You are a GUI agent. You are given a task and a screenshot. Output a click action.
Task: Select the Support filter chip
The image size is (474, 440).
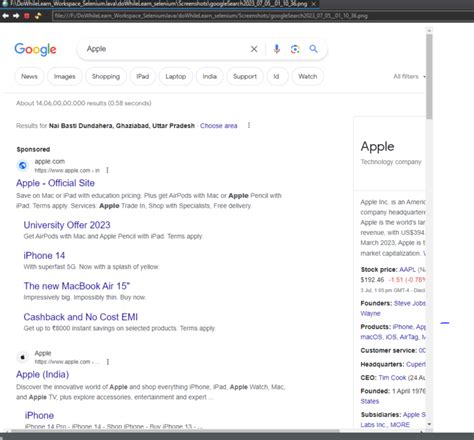coord(245,76)
